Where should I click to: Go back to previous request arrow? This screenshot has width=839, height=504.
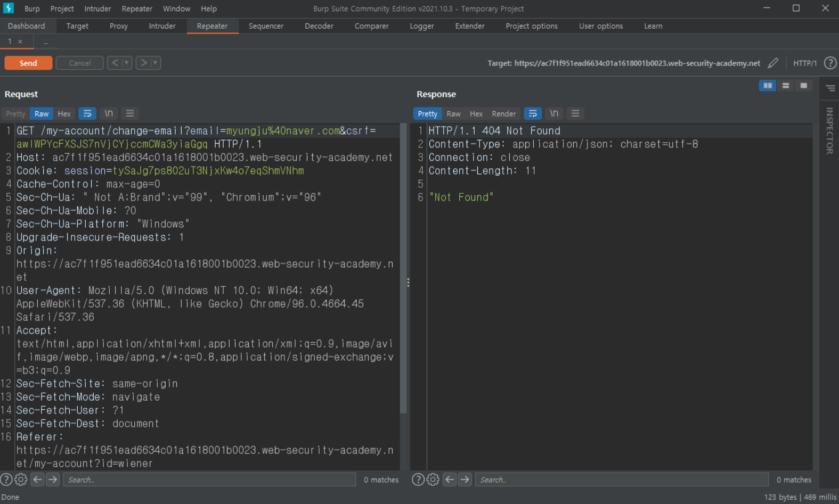click(x=115, y=63)
